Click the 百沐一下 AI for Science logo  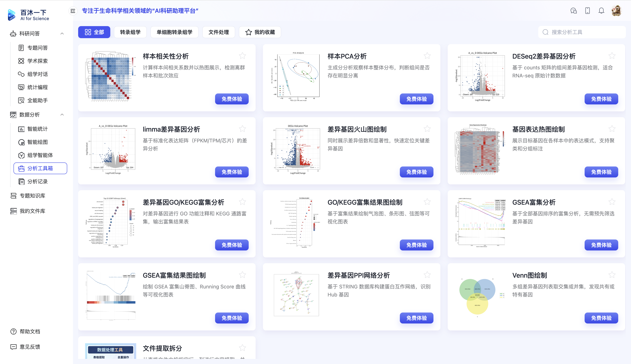coord(28,15)
